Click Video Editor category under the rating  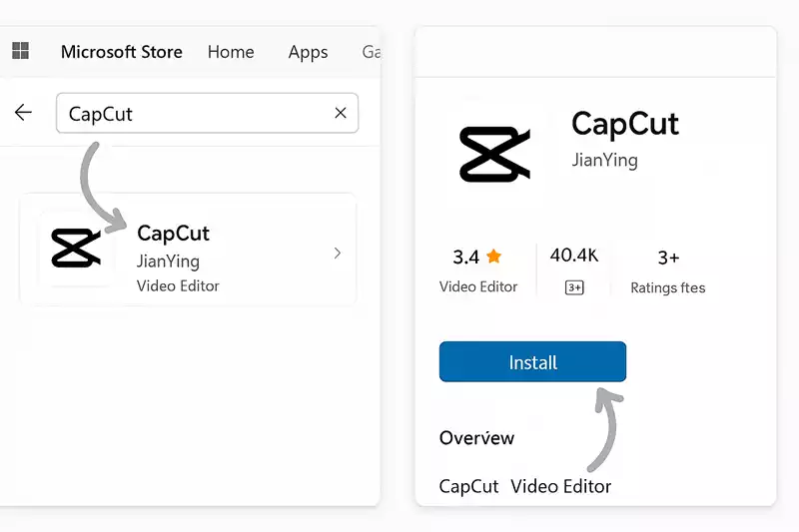[478, 286]
